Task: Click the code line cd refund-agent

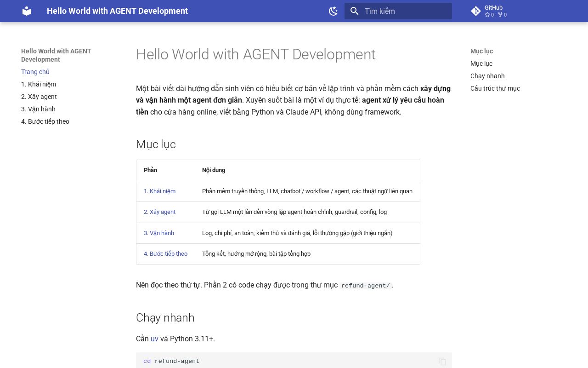Action: 171,362
